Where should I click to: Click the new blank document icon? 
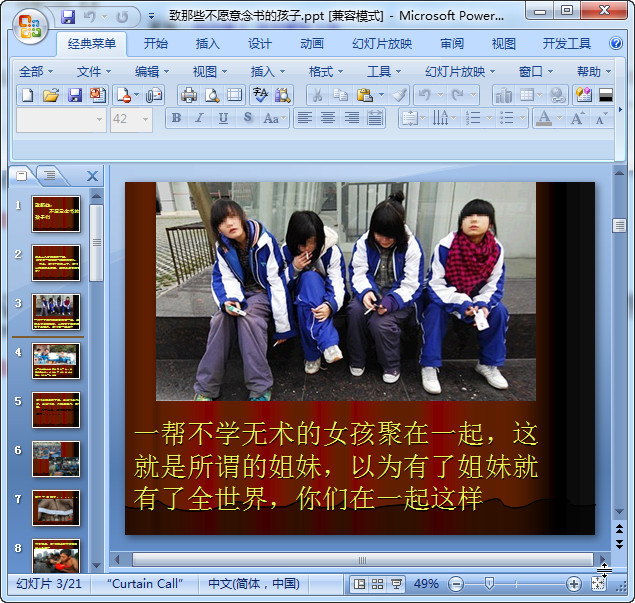pos(27,96)
